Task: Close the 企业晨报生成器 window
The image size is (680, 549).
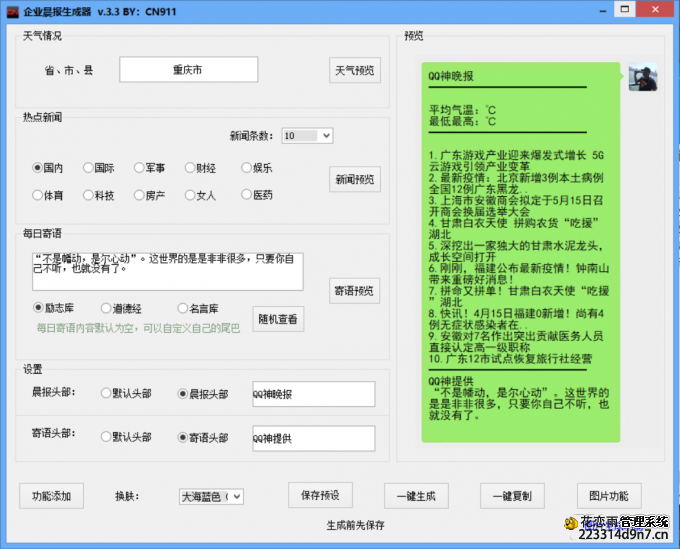Action: point(655,10)
